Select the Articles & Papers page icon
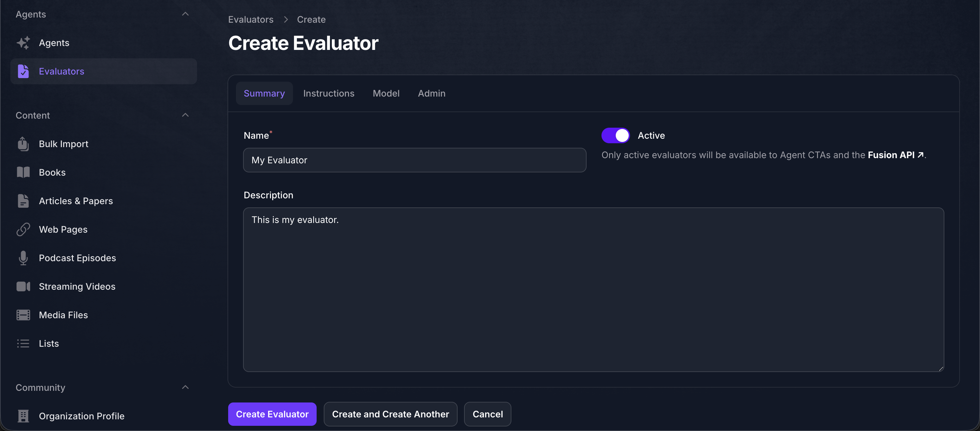Screen dimensions: 980x431 click(x=23, y=201)
